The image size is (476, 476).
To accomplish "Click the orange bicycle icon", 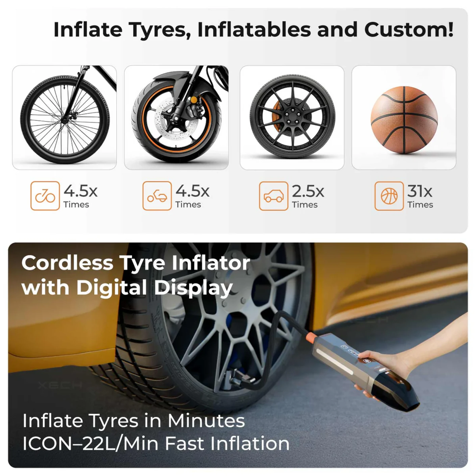I will pyautogui.click(x=45, y=196).
